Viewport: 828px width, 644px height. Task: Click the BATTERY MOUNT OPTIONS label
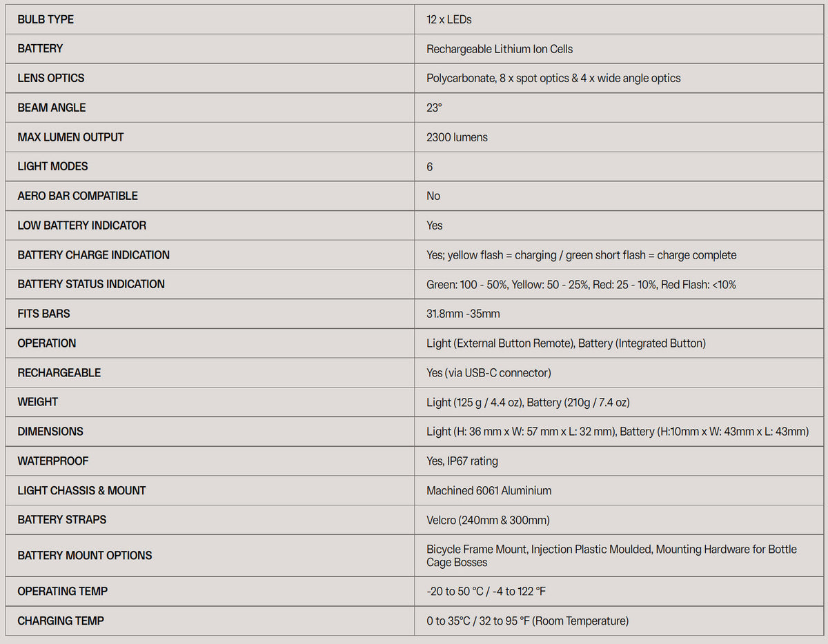tap(85, 556)
